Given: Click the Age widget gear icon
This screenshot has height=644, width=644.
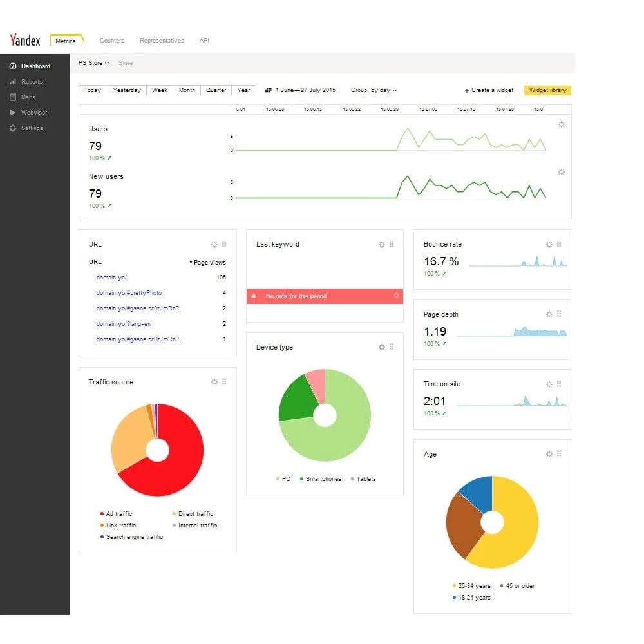Looking at the screenshot, I should [549, 454].
